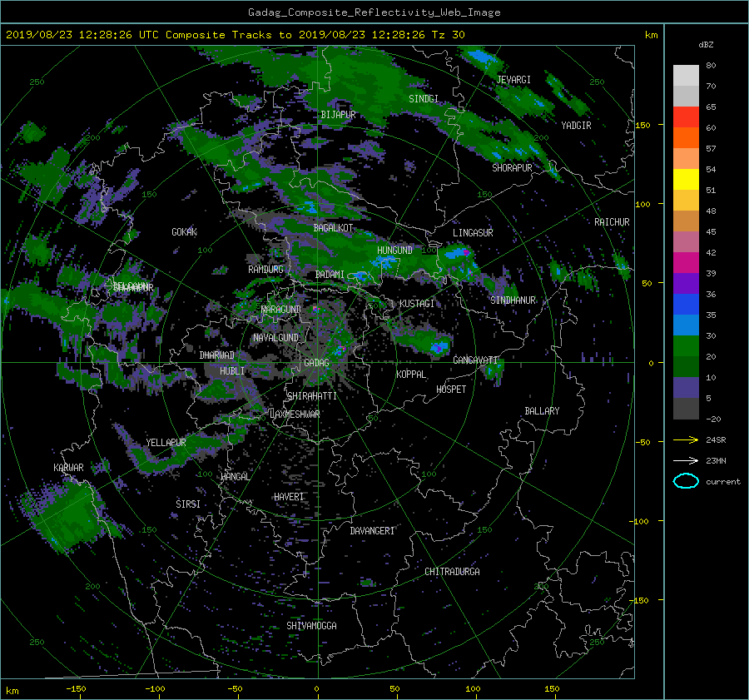The image size is (749, 700).
Task: Click the SHIRAHATTI label
Action: (x=312, y=396)
